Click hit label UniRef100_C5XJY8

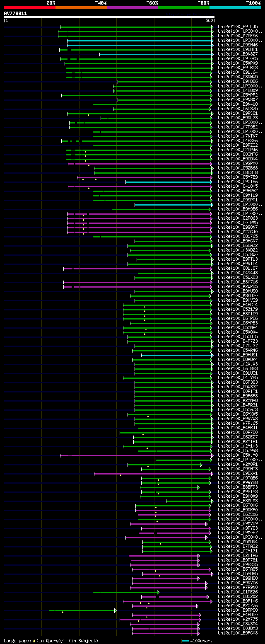(x=238, y=455)
